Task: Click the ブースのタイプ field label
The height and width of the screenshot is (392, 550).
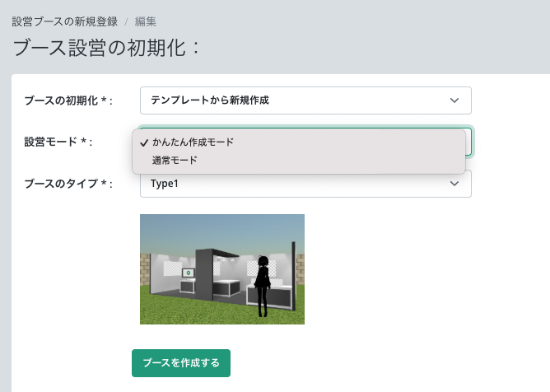Action: [x=68, y=184]
